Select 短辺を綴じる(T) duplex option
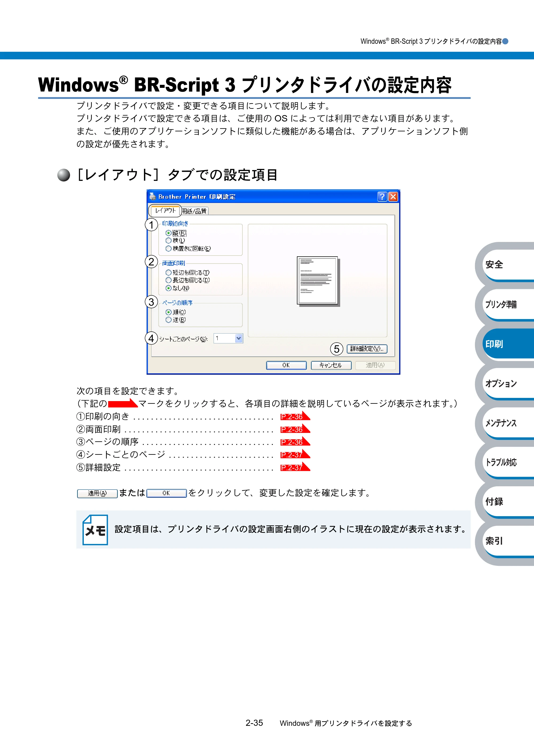This screenshot has height=756, width=534. [168, 273]
